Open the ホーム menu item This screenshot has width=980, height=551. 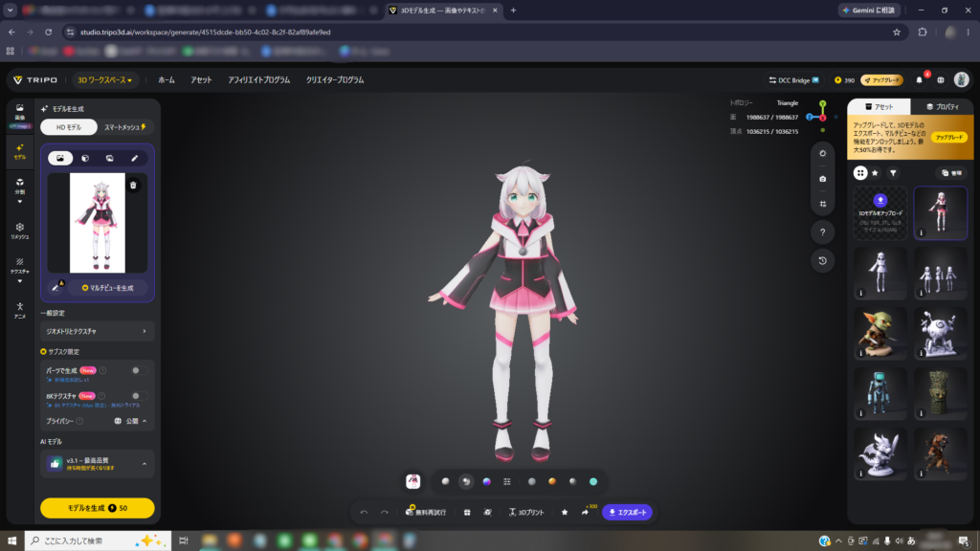click(167, 80)
